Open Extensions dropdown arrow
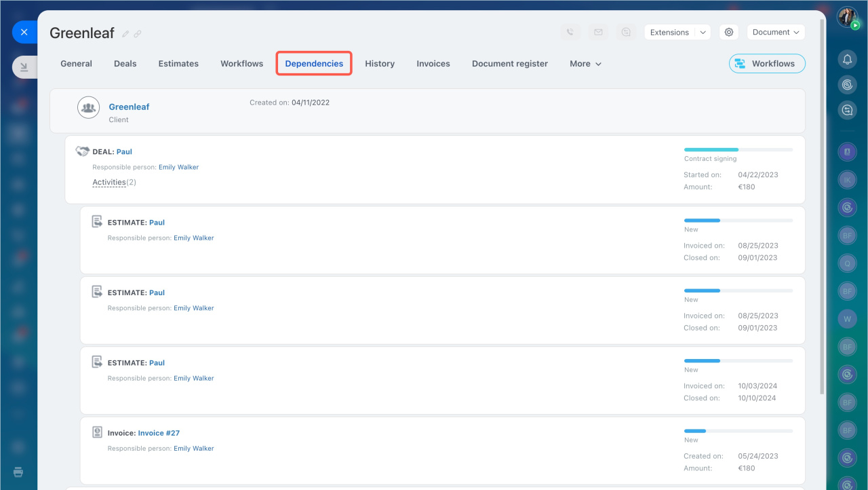This screenshot has width=868, height=490. tap(703, 32)
